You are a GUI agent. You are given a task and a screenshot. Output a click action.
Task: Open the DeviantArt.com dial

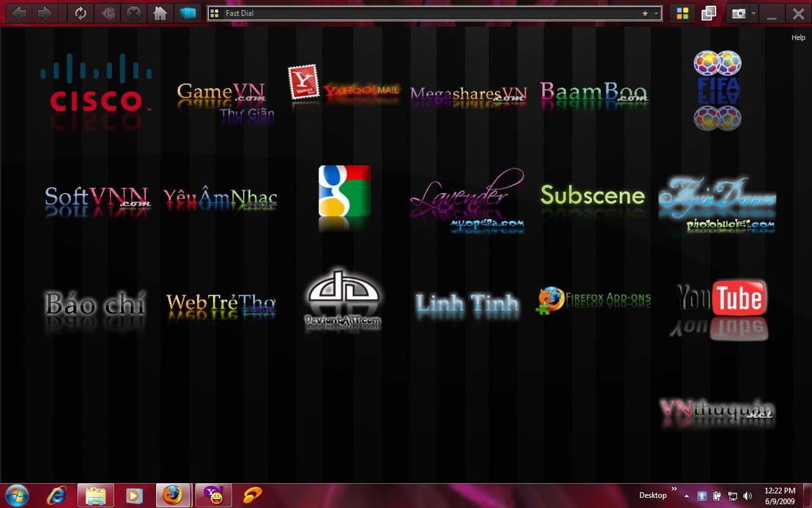(x=343, y=299)
